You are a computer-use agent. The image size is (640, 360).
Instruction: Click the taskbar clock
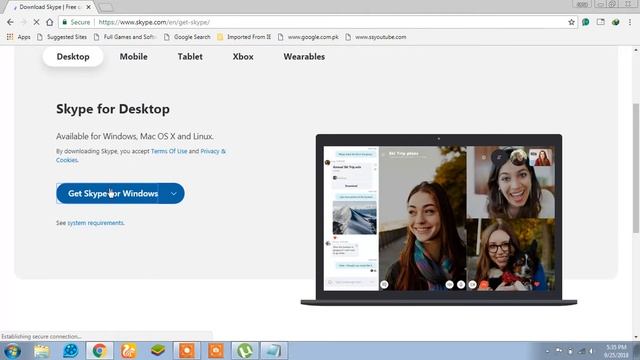coord(616,351)
